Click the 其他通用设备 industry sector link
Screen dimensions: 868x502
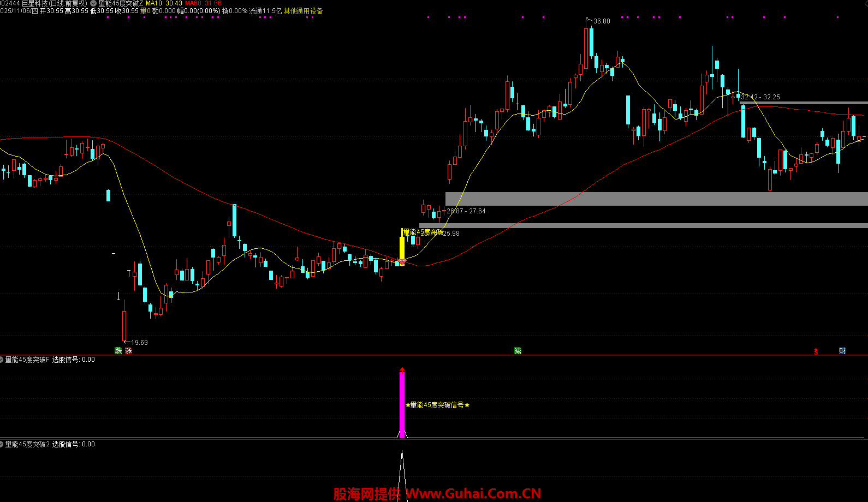point(303,11)
